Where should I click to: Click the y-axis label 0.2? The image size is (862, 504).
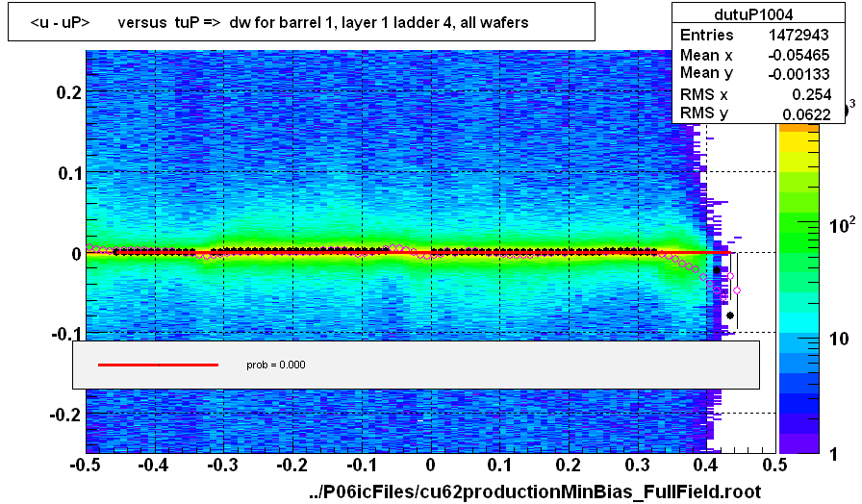point(68,92)
